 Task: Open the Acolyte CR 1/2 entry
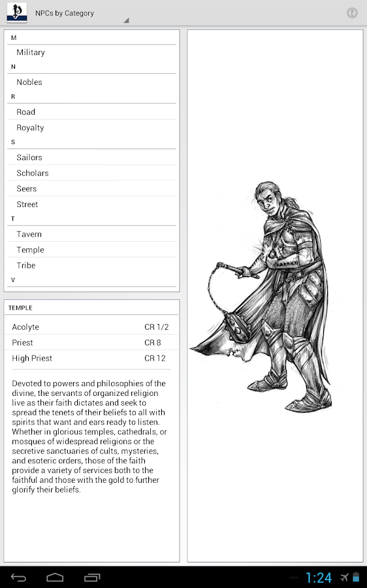click(90, 327)
